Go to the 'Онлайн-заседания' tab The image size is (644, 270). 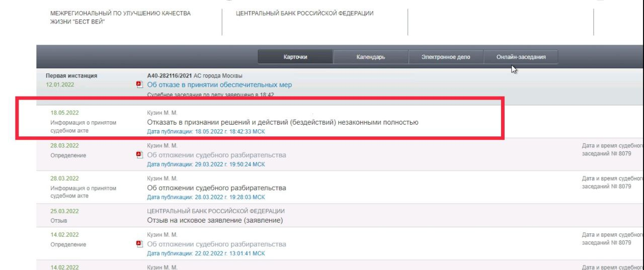coord(520,57)
